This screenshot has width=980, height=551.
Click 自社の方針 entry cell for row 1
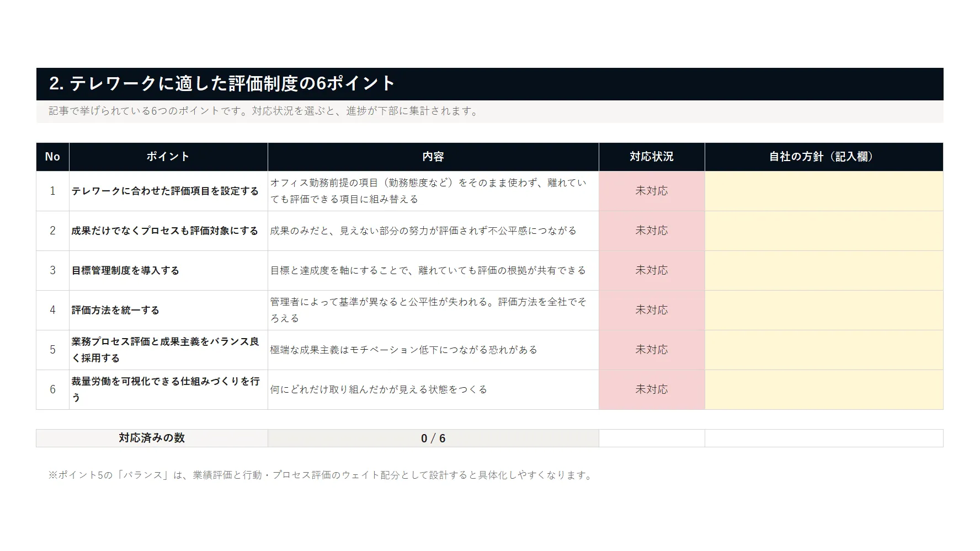[824, 191]
